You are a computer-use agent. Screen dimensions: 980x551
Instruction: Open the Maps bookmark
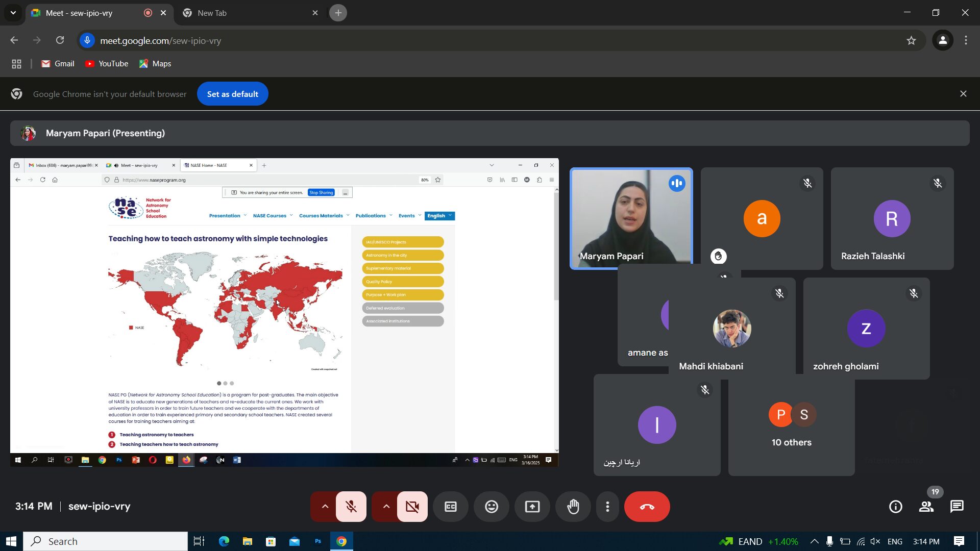click(x=155, y=64)
